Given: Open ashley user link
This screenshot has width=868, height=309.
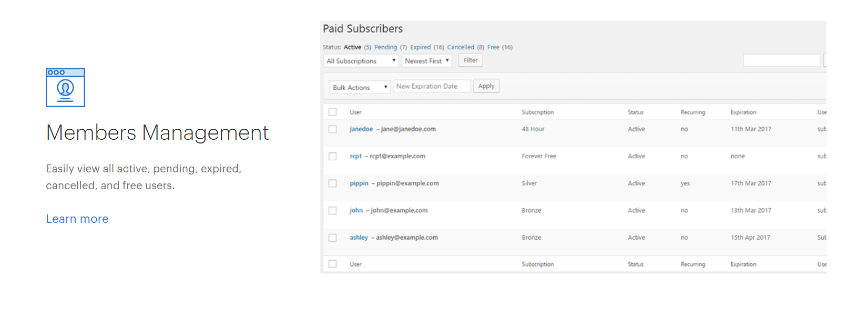Looking at the screenshot, I should (359, 238).
